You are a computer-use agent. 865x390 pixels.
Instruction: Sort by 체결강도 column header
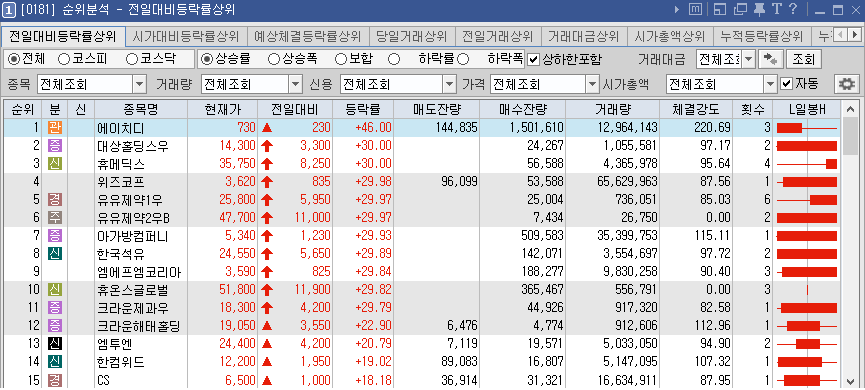(696, 109)
